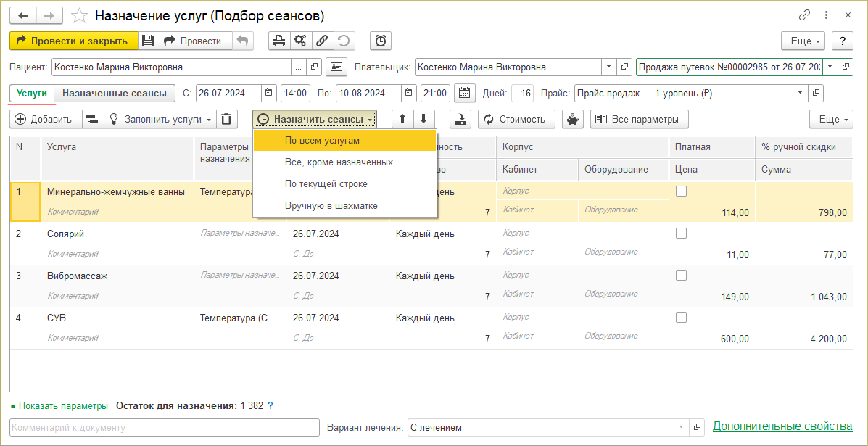Click the sum cell 4 200,00
Image resolution: width=868 pixels, height=446 pixels.
pos(803,339)
